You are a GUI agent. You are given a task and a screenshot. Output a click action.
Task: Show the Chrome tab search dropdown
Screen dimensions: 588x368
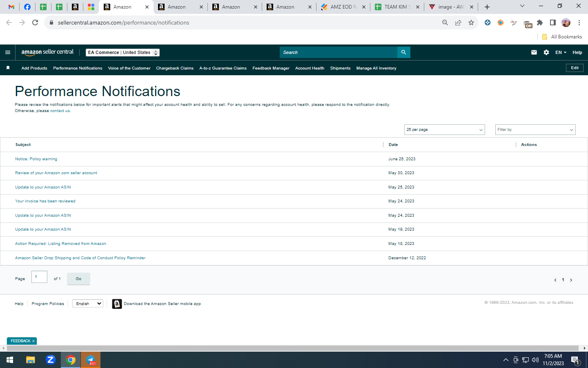(522, 6)
